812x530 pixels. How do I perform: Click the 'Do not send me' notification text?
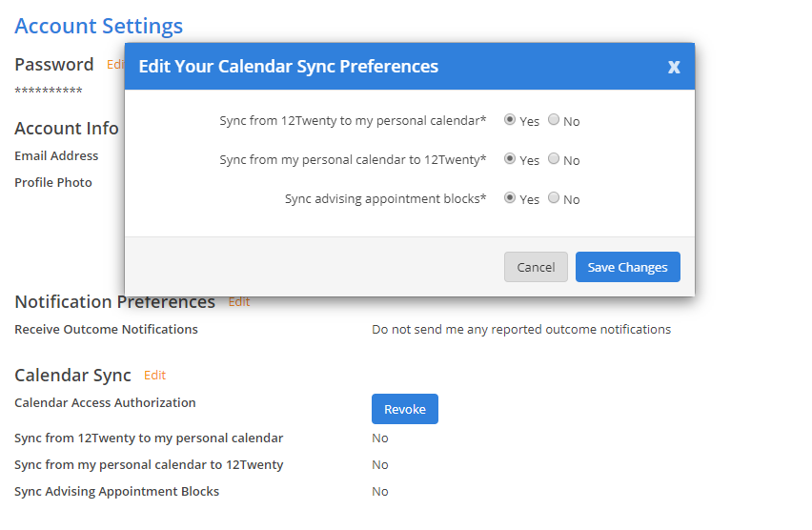[520, 330]
